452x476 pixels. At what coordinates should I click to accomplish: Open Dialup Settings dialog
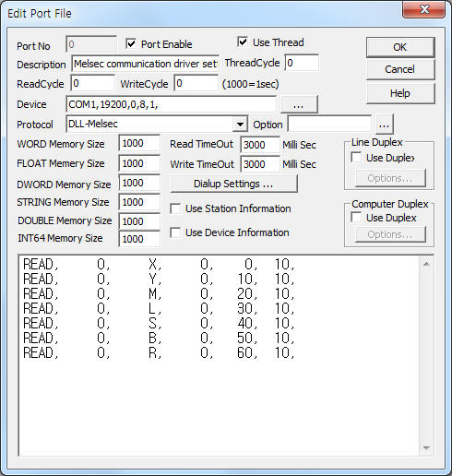point(233,184)
